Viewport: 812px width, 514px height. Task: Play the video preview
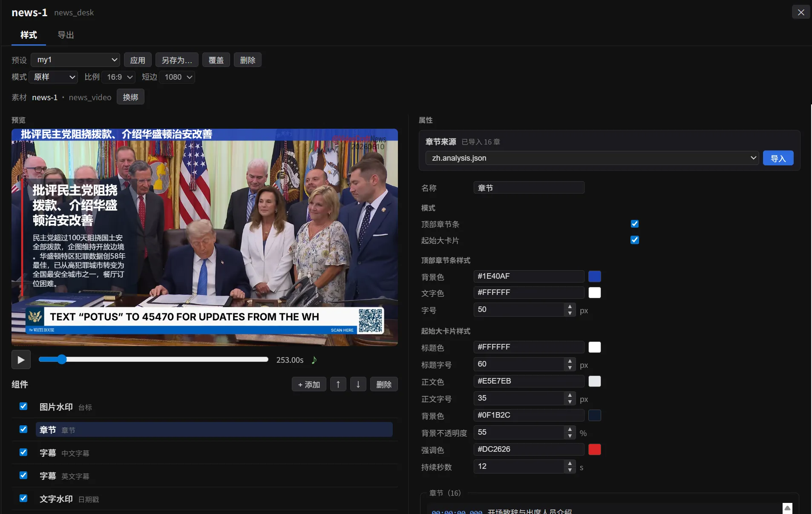[x=21, y=360]
